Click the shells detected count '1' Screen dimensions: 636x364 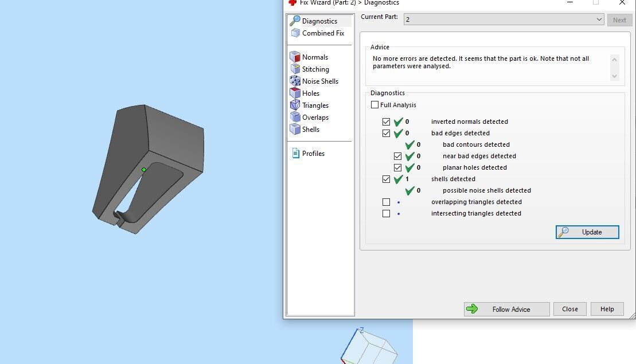coord(407,179)
